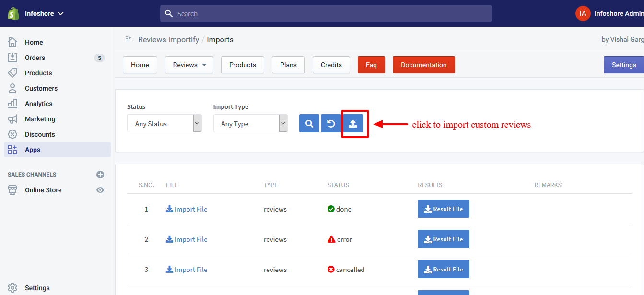This screenshot has width=644, height=295.
Task: Download Import File in row 3
Action: click(187, 270)
